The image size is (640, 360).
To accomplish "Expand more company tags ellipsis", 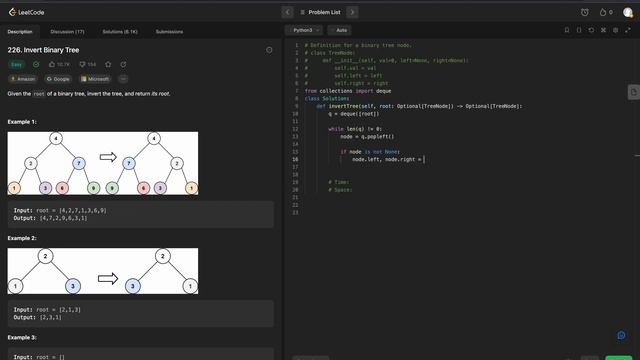I will (x=123, y=79).
